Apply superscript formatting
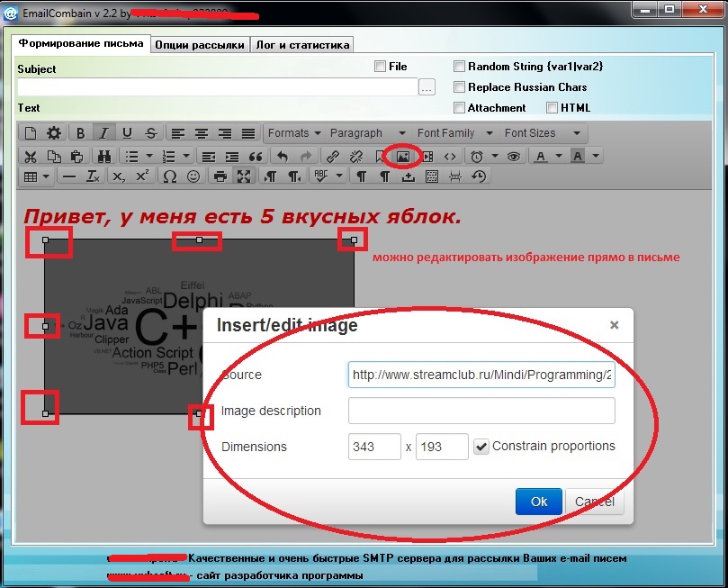The width and height of the screenshot is (728, 588). pos(142,176)
